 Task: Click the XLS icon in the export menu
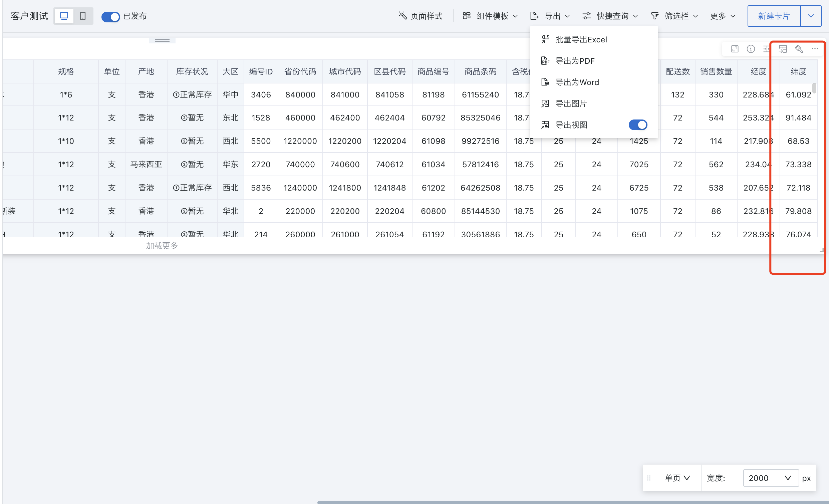pyautogui.click(x=545, y=39)
